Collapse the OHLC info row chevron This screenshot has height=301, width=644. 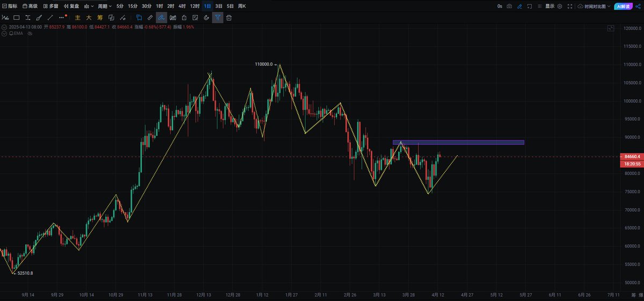(x=4, y=26)
